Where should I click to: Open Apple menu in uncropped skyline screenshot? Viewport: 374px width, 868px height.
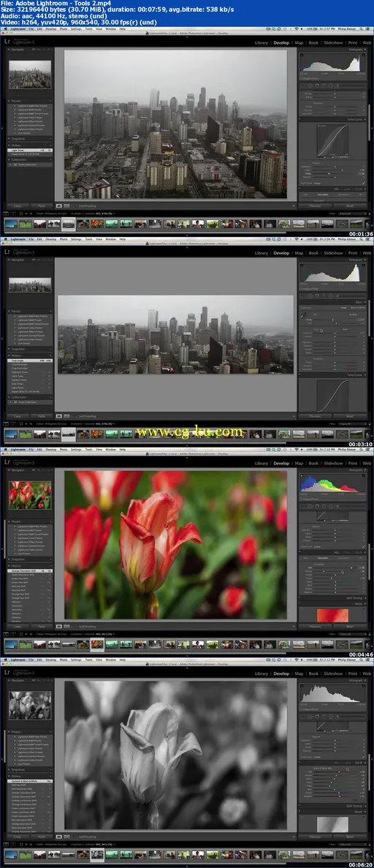point(5,29)
